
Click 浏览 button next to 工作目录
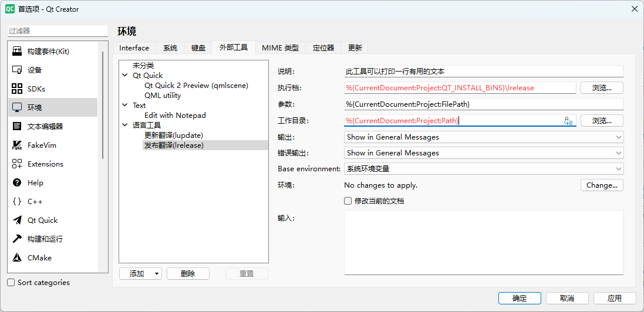click(602, 121)
